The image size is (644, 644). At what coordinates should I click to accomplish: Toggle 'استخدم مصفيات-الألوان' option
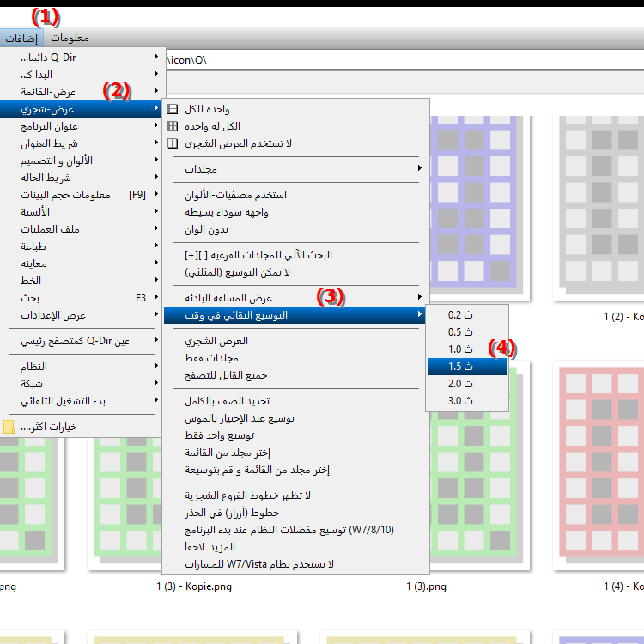pos(294,195)
